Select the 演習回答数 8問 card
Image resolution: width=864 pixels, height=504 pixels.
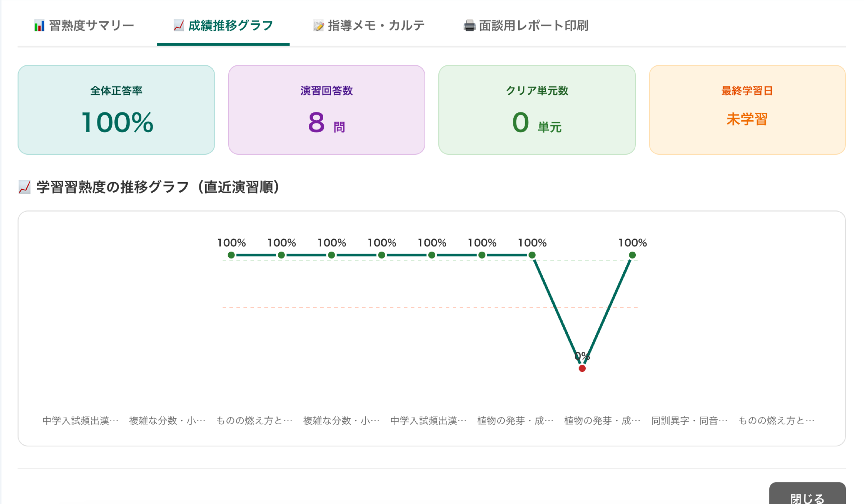(x=327, y=110)
